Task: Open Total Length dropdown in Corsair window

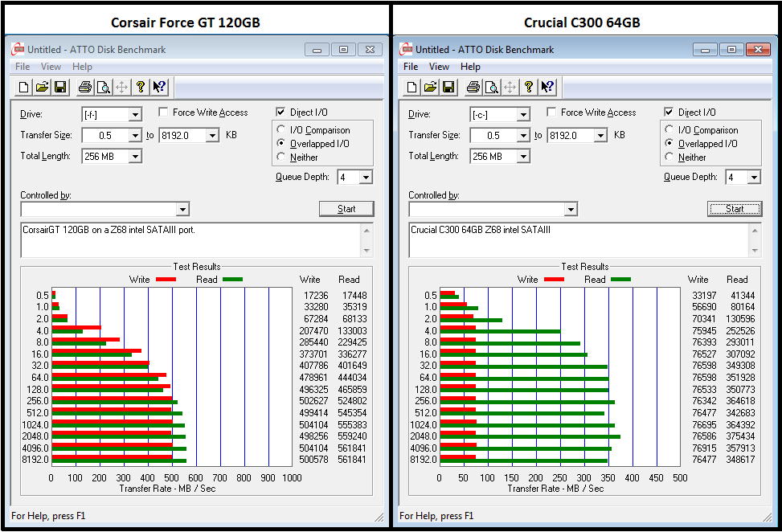Action: (135, 157)
